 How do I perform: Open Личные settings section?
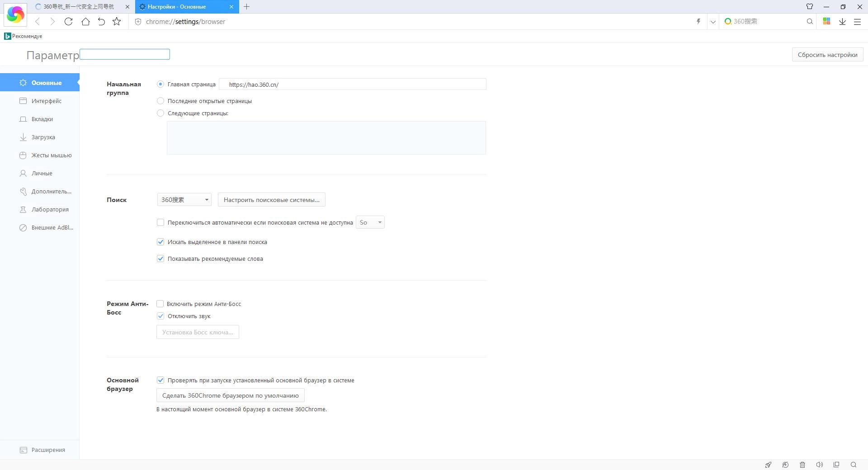click(40, 173)
